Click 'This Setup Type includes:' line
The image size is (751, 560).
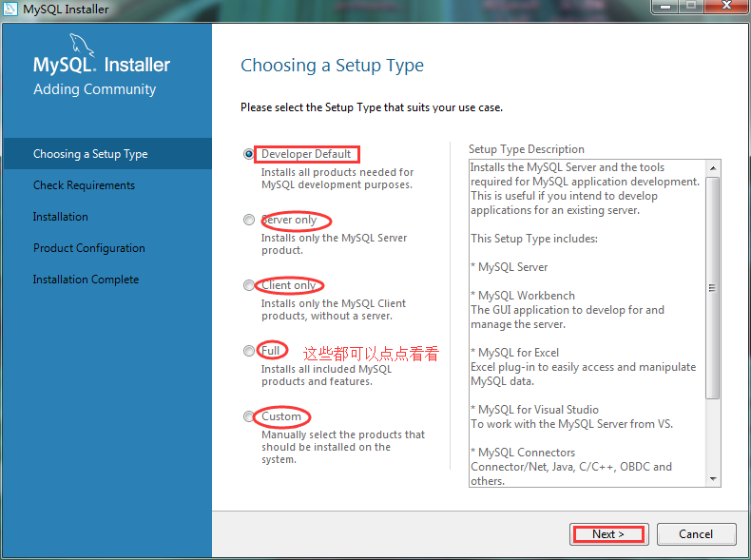click(x=534, y=239)
